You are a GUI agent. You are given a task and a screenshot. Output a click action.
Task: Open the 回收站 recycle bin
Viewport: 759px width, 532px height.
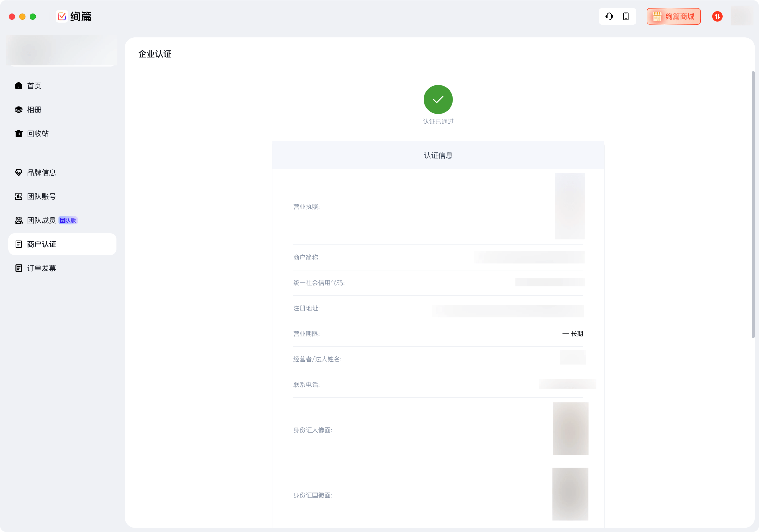38,134
